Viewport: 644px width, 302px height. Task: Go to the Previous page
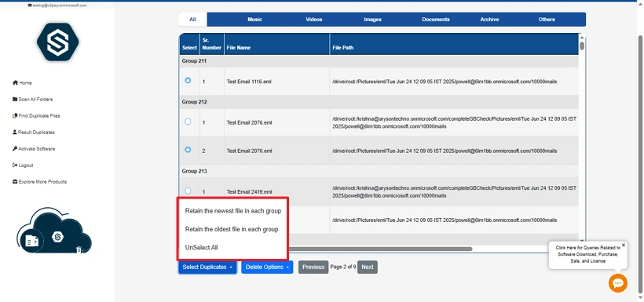313,267
